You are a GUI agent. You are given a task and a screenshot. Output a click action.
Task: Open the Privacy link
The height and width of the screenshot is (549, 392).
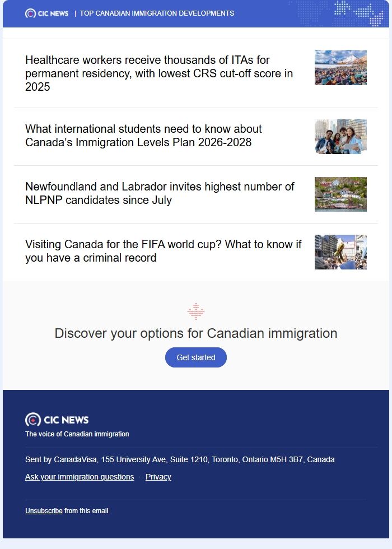coord(158,477)
